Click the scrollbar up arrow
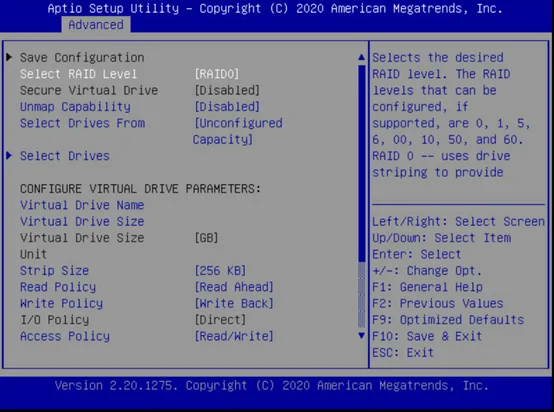Image resolution: width=554 pixels, height=412 pixels. click(361, 57)
